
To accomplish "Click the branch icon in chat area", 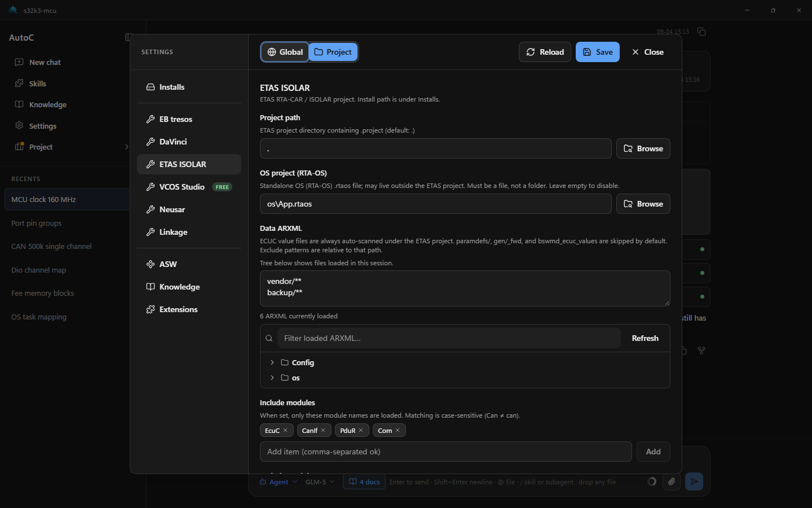I will [701, 351].
